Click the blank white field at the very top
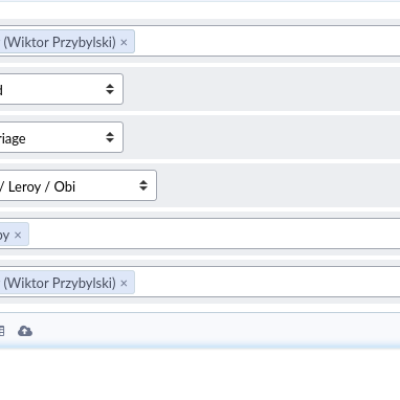400x400 pixels. (x=200, y=11)
